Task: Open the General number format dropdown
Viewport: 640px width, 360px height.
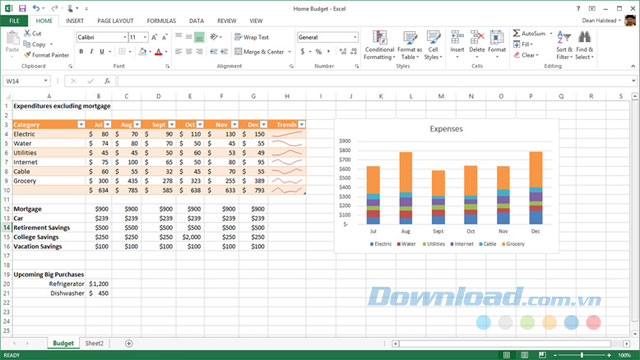Action: coord(355,37)
